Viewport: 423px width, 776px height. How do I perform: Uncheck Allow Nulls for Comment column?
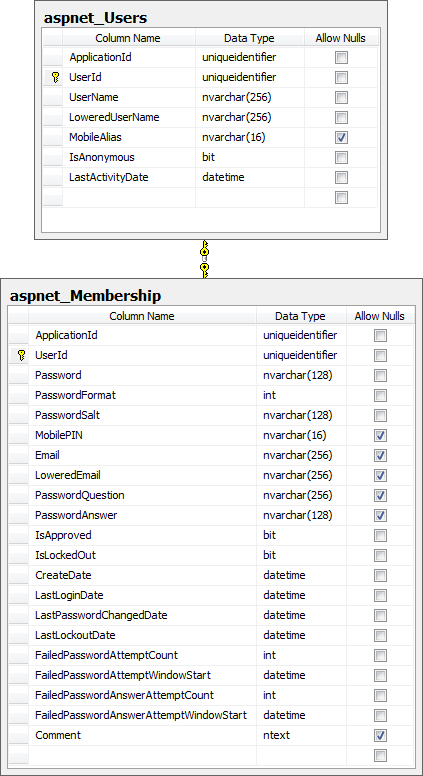(x=380, y=735)
